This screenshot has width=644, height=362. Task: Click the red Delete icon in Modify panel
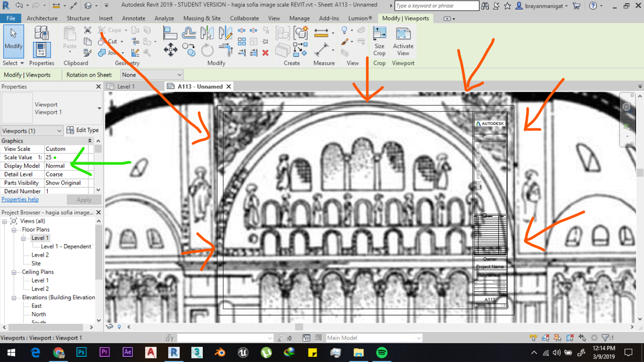pos(265,51)
